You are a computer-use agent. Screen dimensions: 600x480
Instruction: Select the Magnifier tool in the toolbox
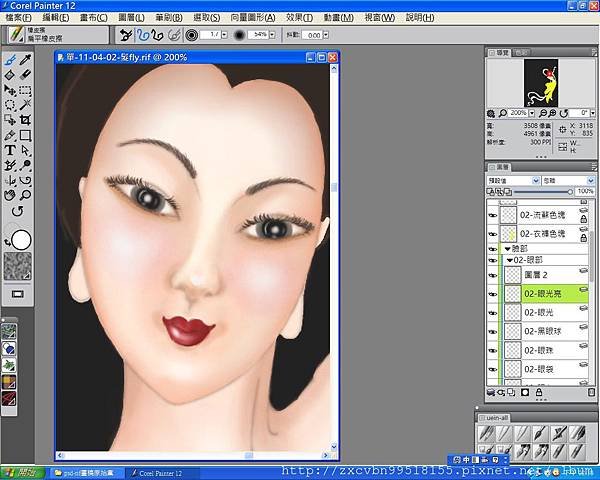click(25, 195)
